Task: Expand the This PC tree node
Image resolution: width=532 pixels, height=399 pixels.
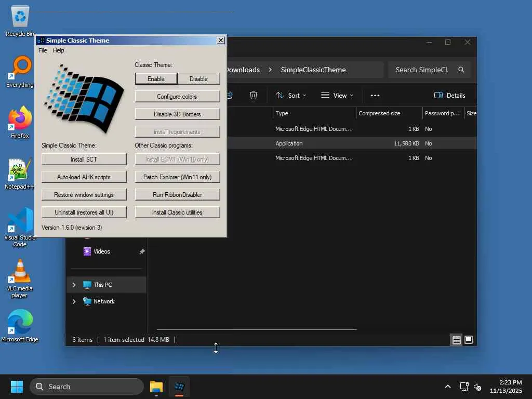Action: pos(74,285)
